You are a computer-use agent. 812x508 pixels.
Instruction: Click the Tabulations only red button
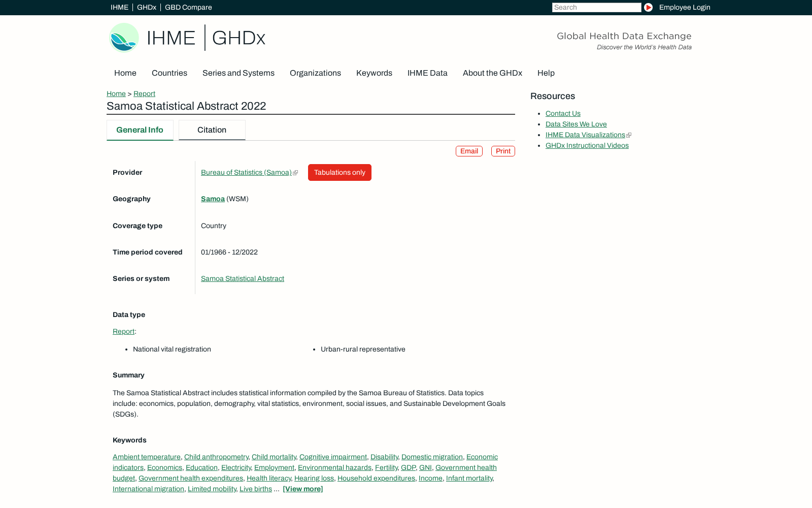click(x=340, y=173)
